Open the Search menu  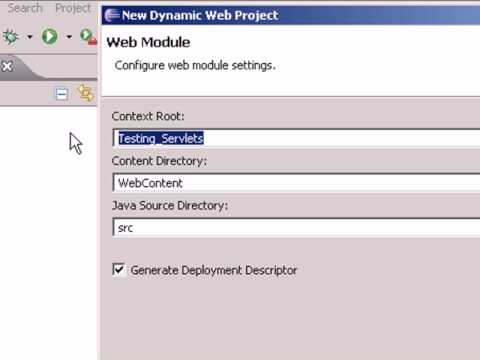tap(25, 8)
